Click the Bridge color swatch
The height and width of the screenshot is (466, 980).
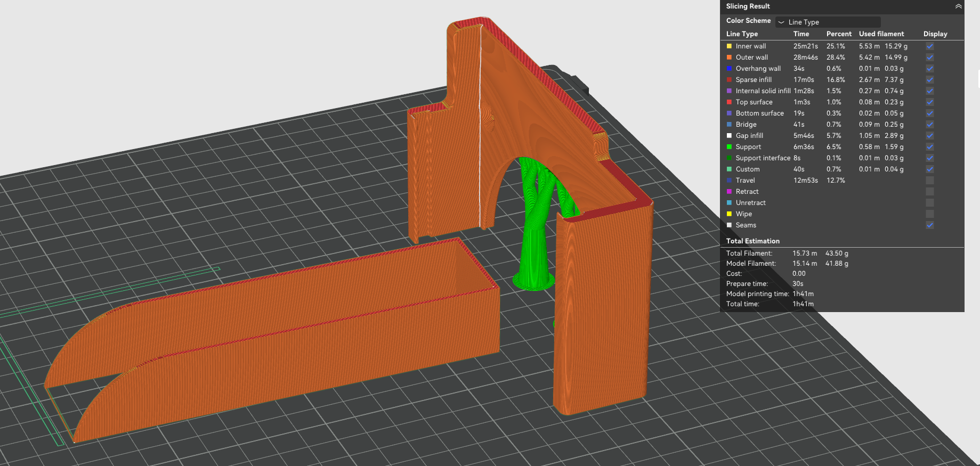pos(729,125)
